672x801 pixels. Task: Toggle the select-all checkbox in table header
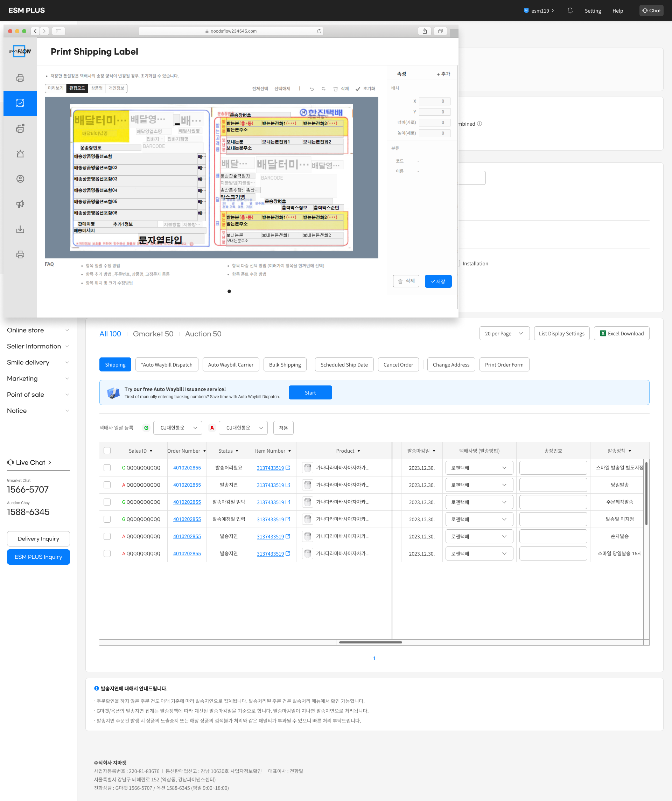tap(107, 451)
